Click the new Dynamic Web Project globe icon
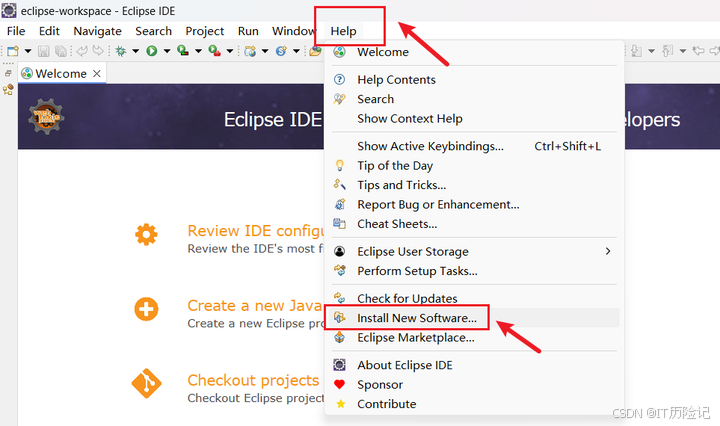 (x=250, y=51)
